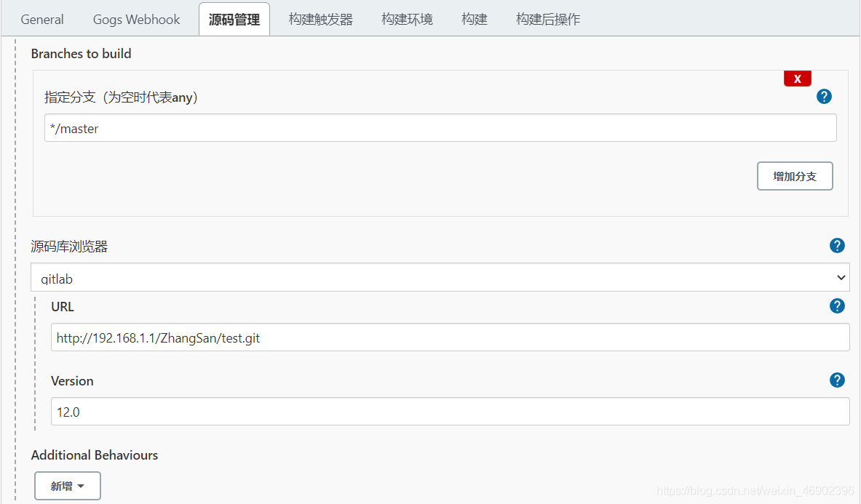Switch to the General tab
Image resolution: width=861 pixels, height=504 pixels.
[x=42, y=20]
